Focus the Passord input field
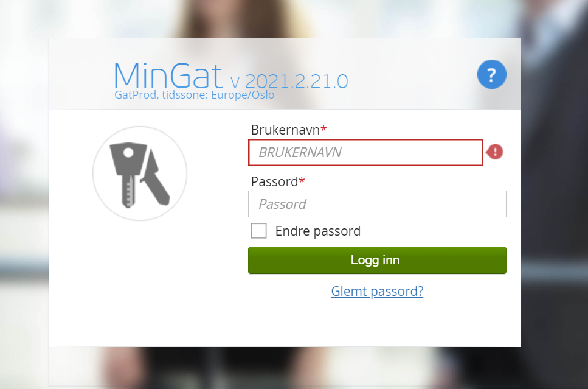The image size is (588, 389). point(377,204)
